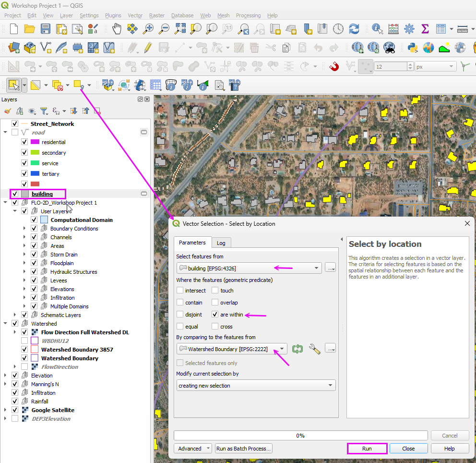Image resolution: width=476 pixels, height=463 pixels.
Task: Click the Refresh map icon
Action: pyautogui.click(x=354, y=29)
